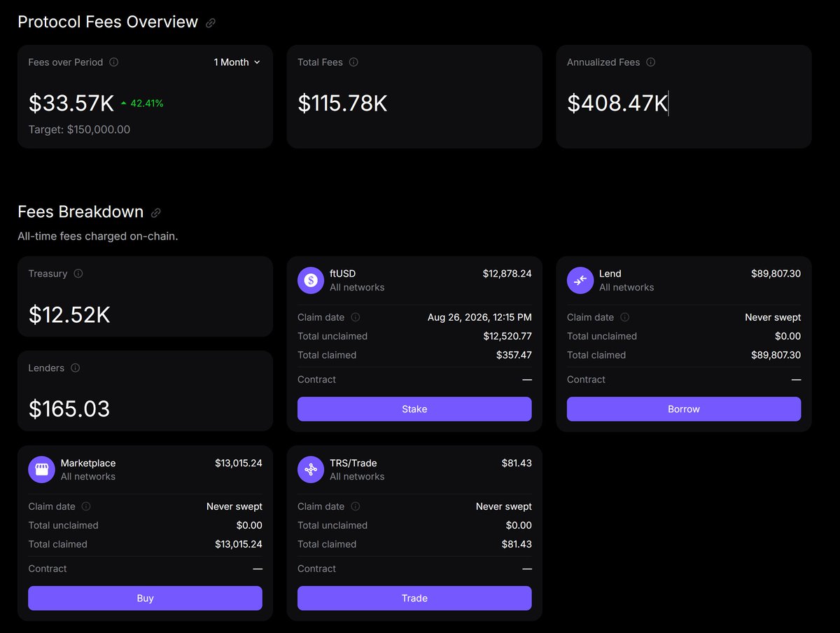Click the Lend card title
Viewport: 840px width, 633px height.
[610, 274]
